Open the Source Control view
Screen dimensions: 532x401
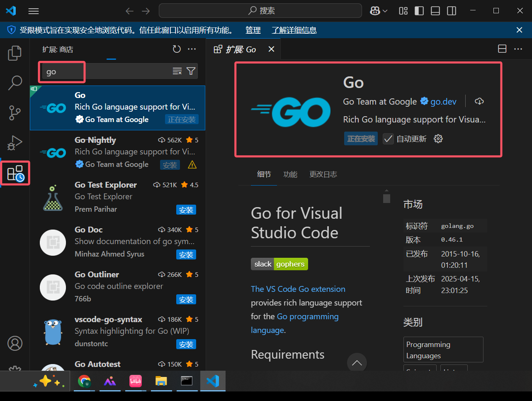coord(15,112)
